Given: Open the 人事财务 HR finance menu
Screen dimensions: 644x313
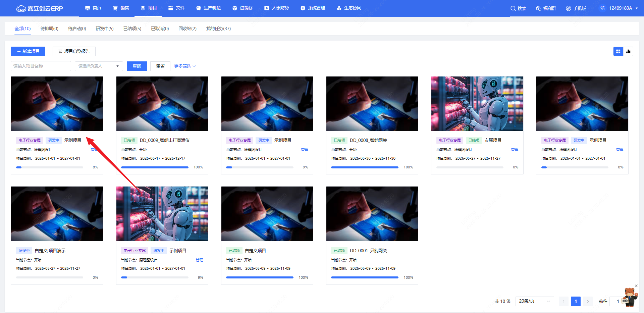Looking at the screenshot, I should coord(276,8).
